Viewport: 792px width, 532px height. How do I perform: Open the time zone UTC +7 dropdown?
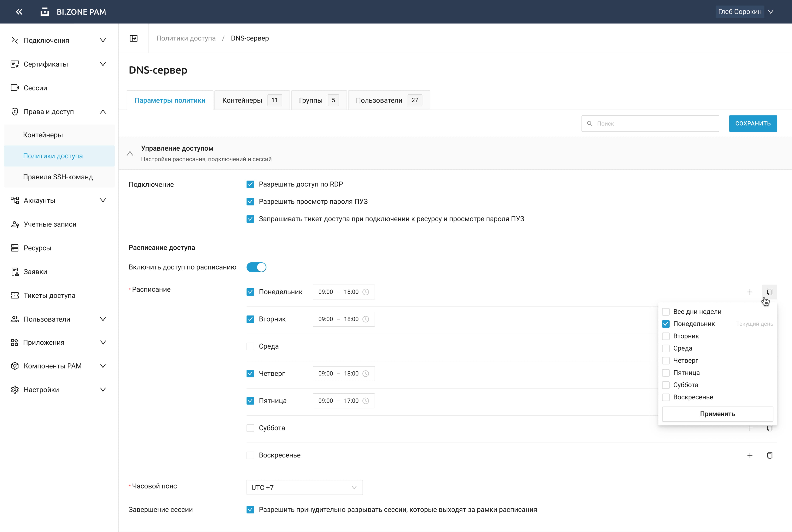click(x=304, y=488)
